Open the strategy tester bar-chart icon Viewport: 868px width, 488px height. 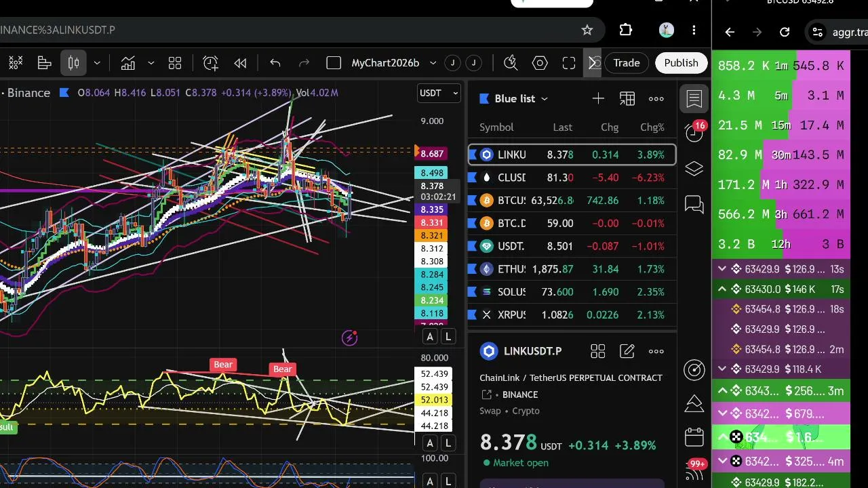45,63
